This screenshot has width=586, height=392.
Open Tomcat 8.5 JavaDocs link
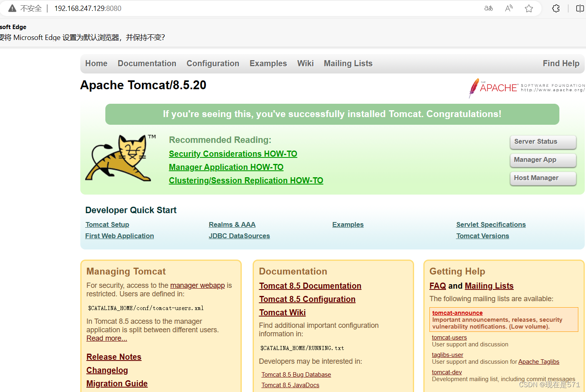[290, 385]
